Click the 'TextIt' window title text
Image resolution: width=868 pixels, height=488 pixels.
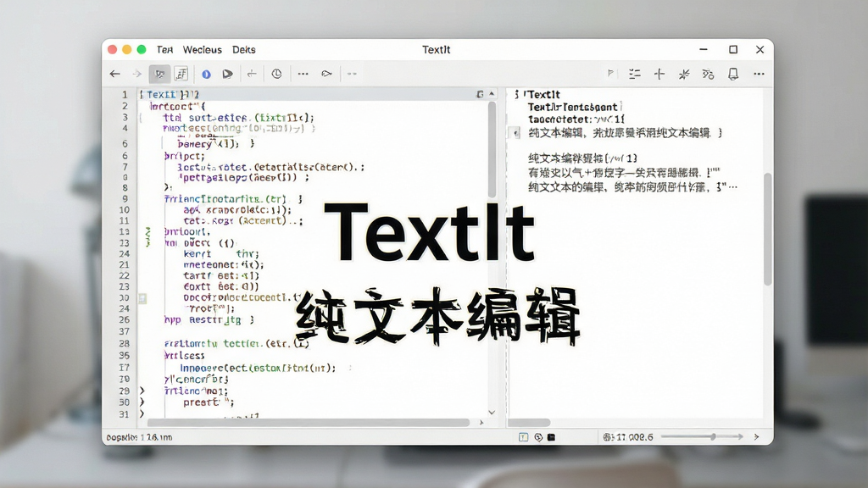[437, 50]
